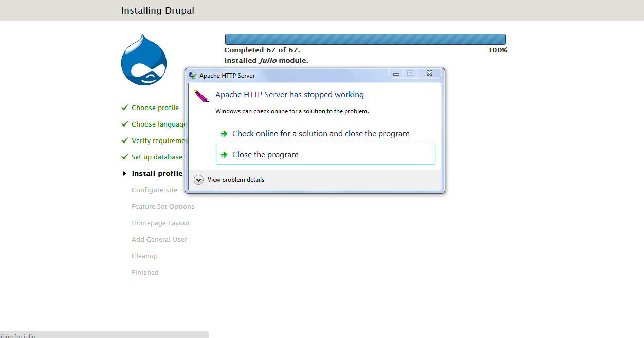
Task: Click the View problem details label
Action: 236,180
